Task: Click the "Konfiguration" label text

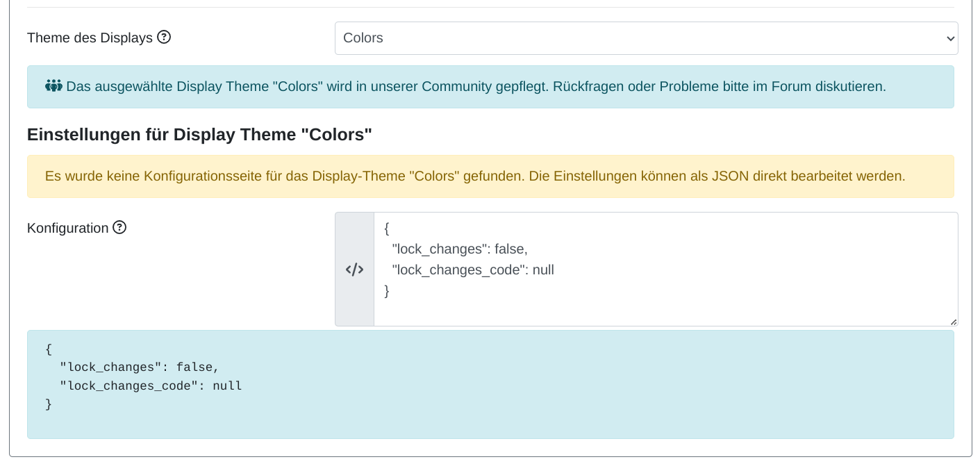Action: (67, 228)
